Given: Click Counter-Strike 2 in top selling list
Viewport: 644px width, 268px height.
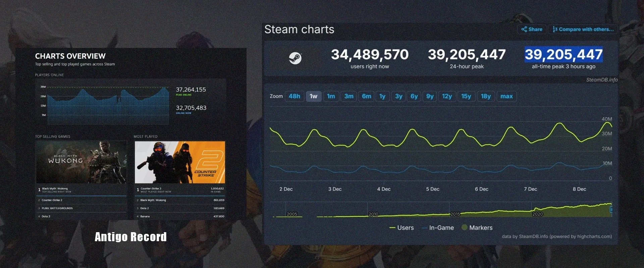Looking at the screenshot, I should [x=81, y=200].
